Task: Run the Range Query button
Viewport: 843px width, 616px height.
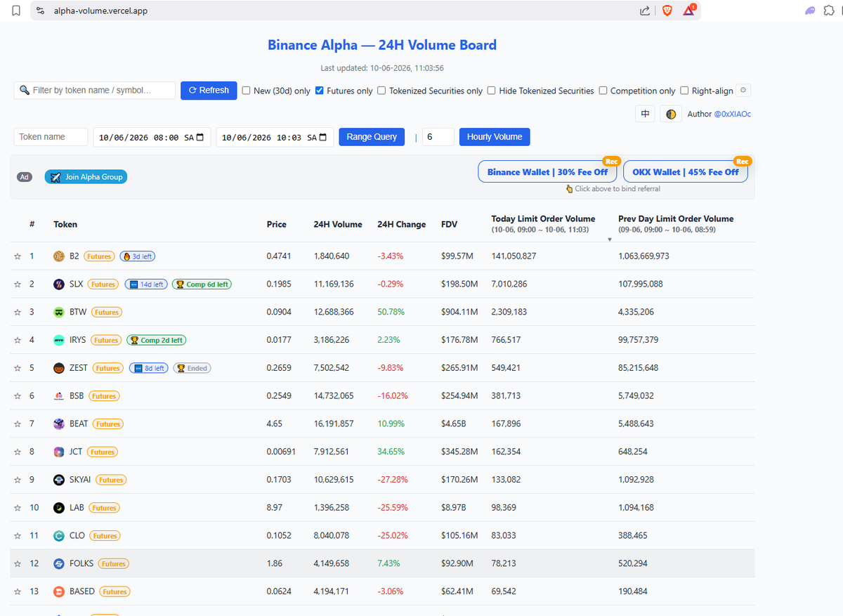Action: click(372, 137)
